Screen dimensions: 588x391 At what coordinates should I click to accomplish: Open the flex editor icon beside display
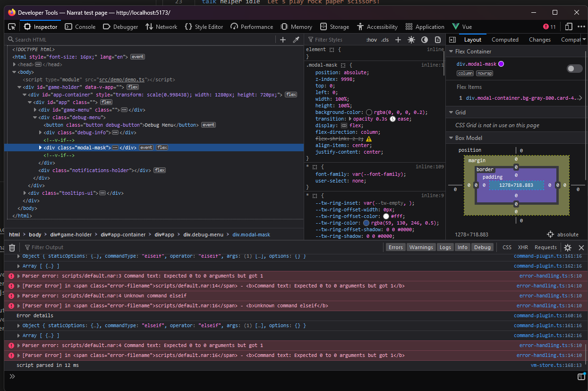(344, 126)
